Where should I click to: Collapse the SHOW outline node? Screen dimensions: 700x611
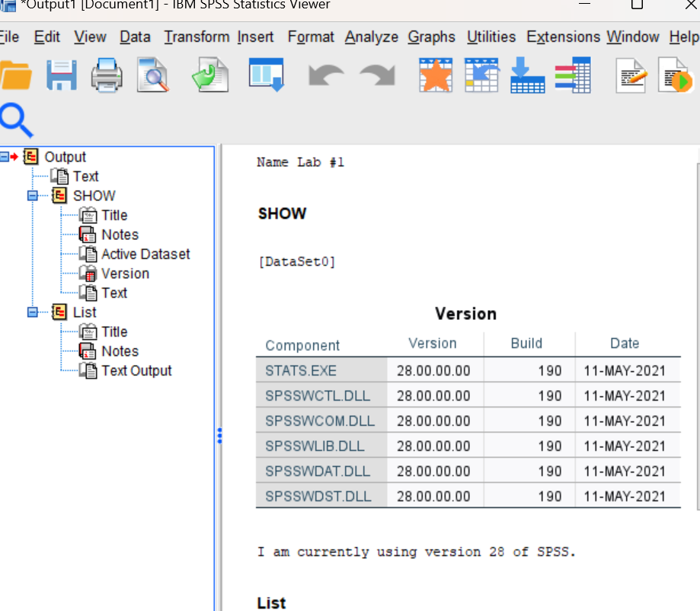point(33,196)
